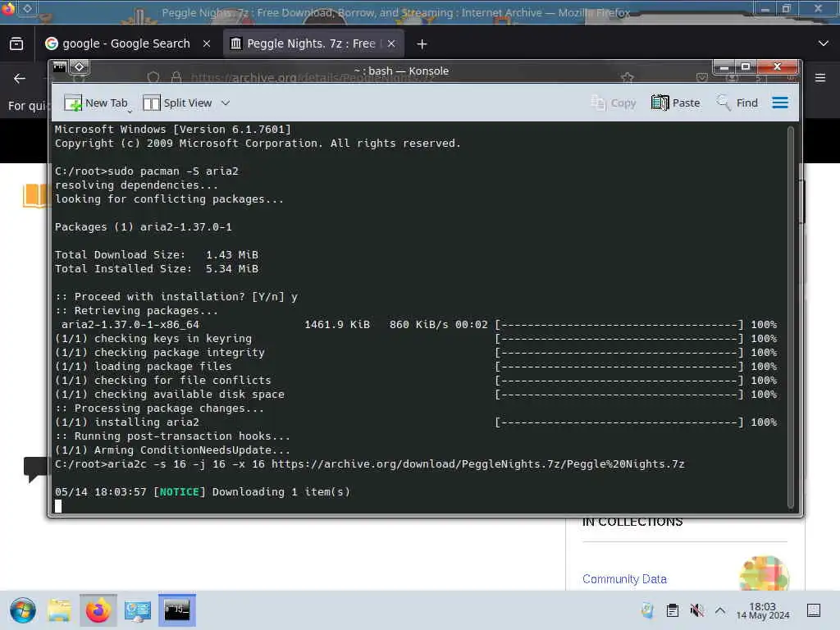Open the Firefox application menu
Viewport: 840px width, 630px height.
pyautogui.click(x=820, y=78)
